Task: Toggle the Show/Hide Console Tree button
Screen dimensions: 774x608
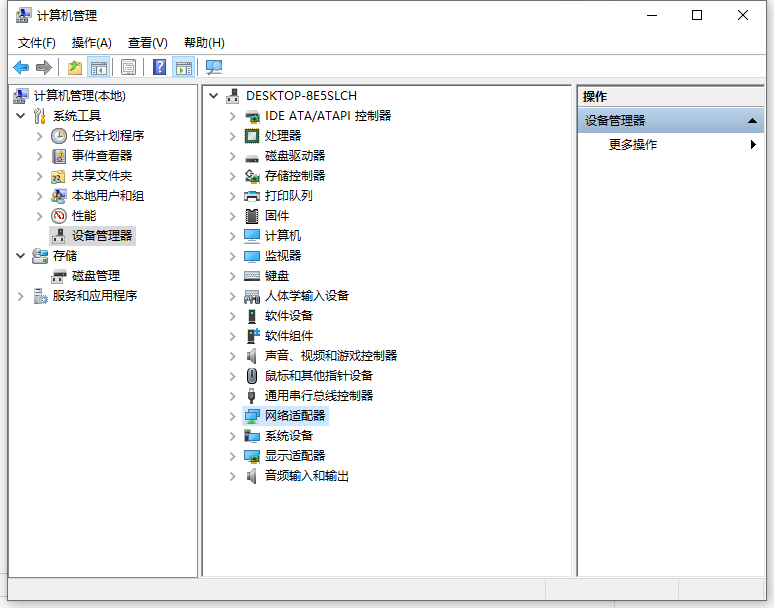Action: [98, 67]
